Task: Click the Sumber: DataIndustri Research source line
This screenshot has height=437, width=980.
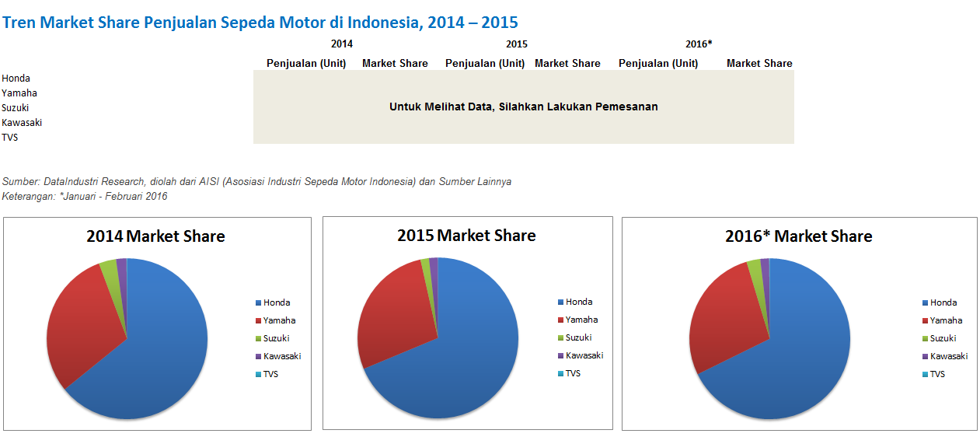Action: pyautogui.click(x=256, y=182)
